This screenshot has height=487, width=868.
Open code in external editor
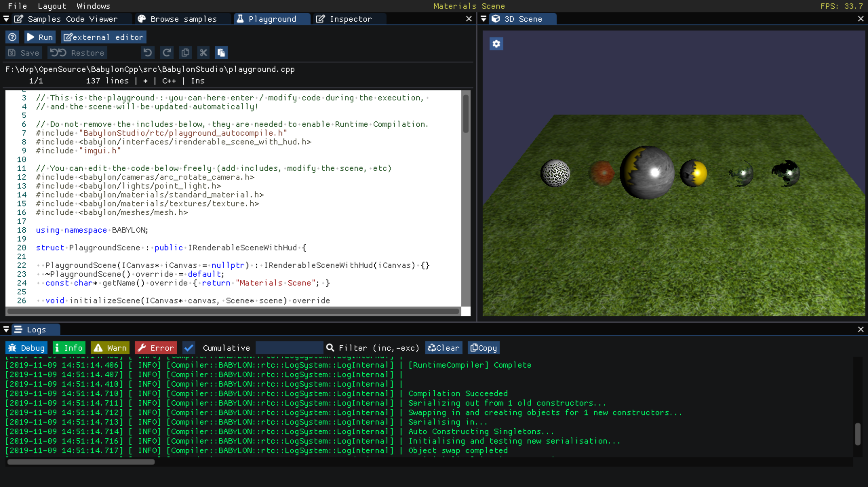tap(103, 37)
